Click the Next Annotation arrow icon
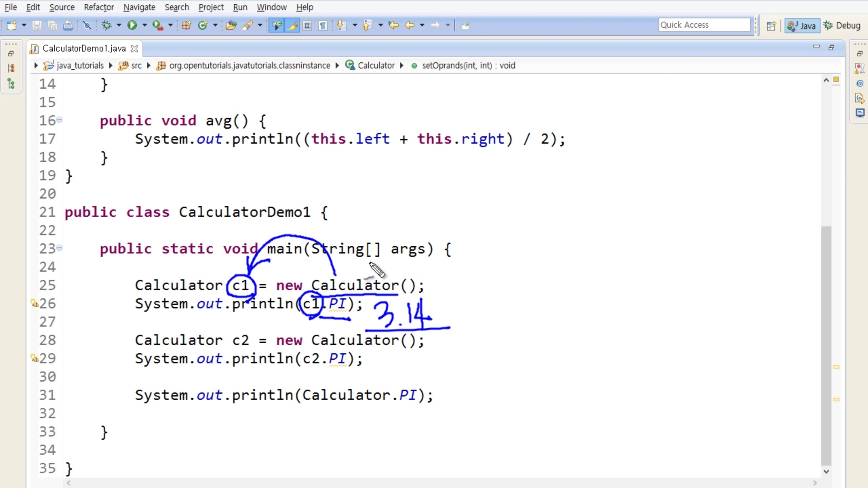Image resolution: width=868 pixels, height=488 pixels. (342, 25)
